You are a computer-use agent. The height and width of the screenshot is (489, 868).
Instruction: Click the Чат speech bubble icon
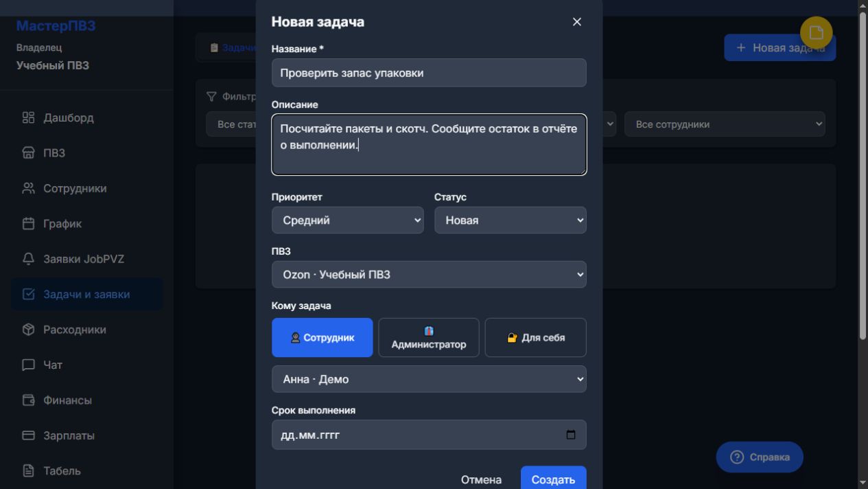point(28,365)
